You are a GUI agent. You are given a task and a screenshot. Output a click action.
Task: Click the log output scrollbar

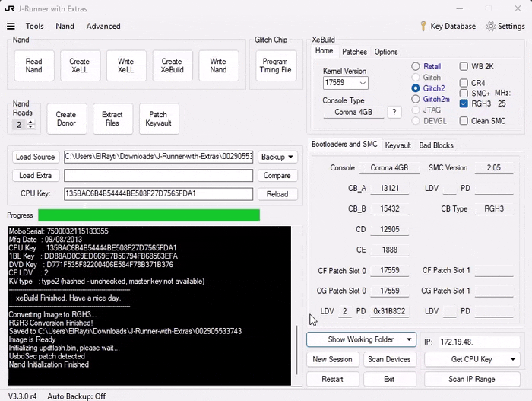pos(296,350)
